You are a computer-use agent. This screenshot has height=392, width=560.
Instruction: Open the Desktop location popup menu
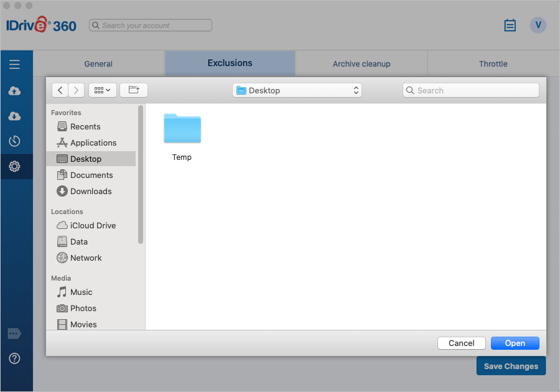coord(297,90)
